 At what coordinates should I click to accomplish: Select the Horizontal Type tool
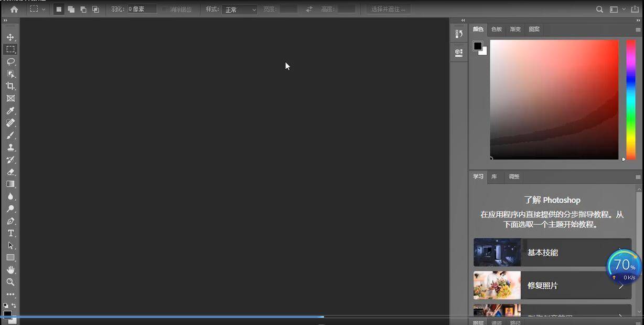[10, 233]
